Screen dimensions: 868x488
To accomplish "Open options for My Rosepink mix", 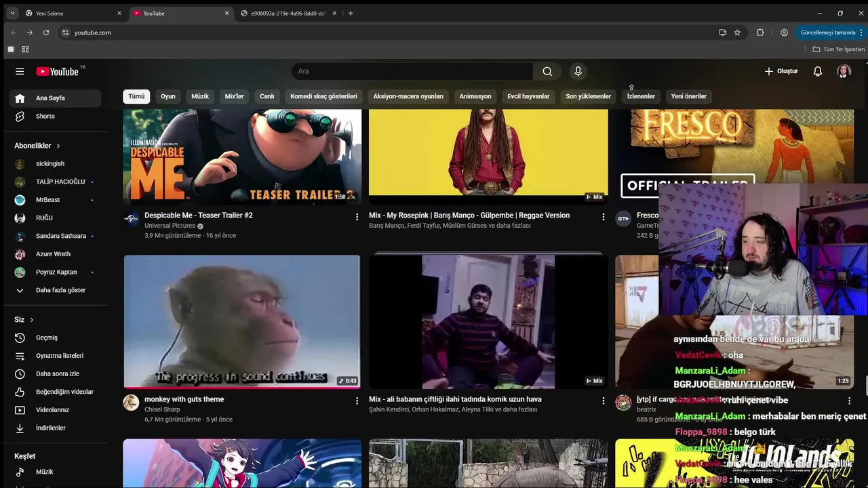I will click(603, 217).
